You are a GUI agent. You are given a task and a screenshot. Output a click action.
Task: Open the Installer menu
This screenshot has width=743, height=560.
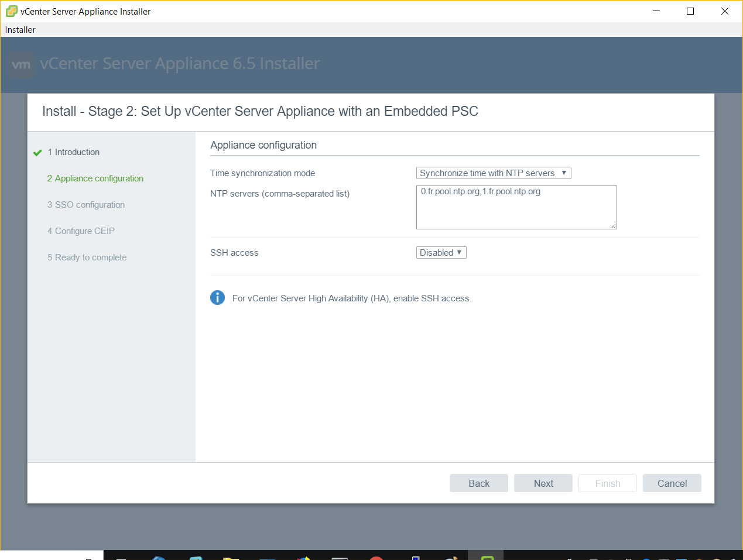20,30
